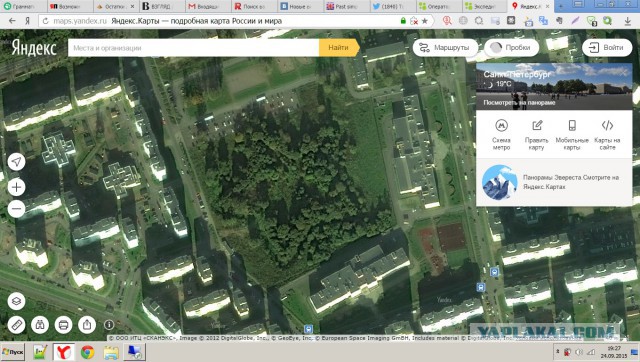Launch Google Chrome from the taskbar
The height and width of the screenshot is (362, 640).
pos(87,352)
